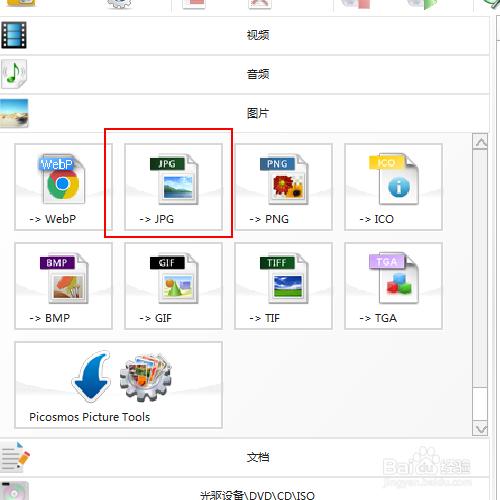
Task: Expand the 音频 audio category
Action: coord(245,74)
